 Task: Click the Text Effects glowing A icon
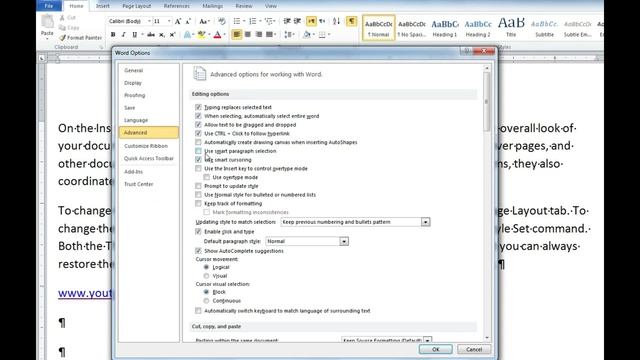[x=187, y=35]
